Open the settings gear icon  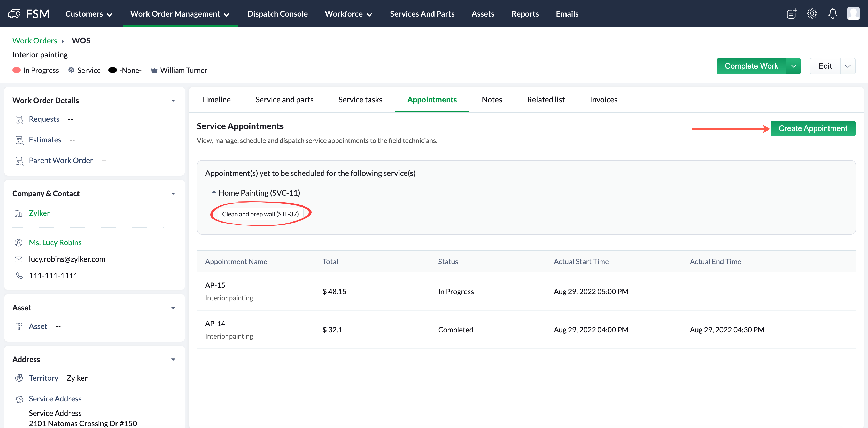(812, 14)
